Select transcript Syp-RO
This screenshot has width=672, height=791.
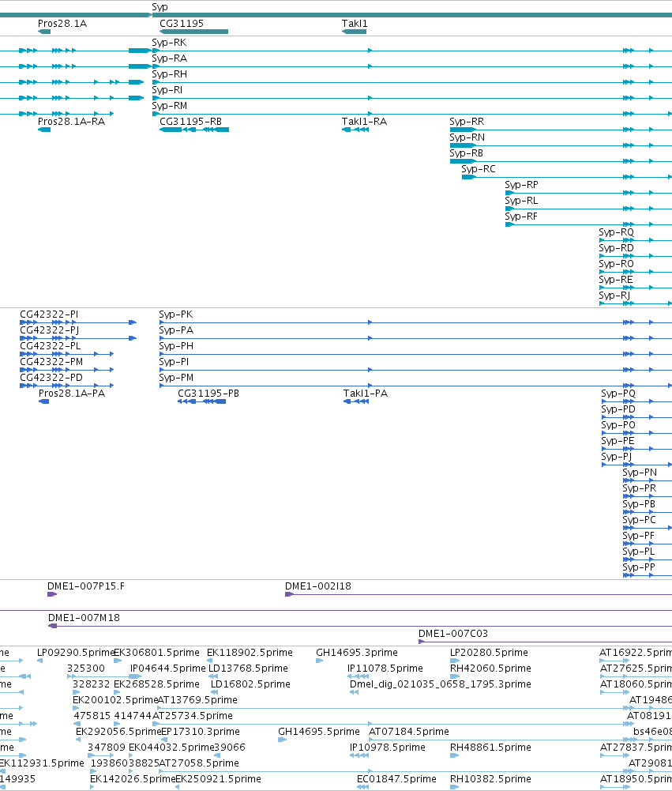617,264
